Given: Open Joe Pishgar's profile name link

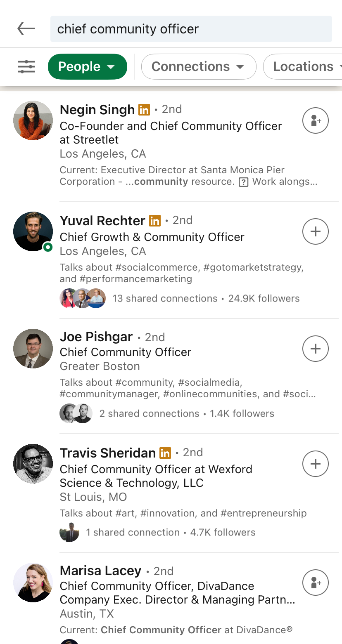Looking at the screenshot, I should pyautogui.click(x=96, y=337).
